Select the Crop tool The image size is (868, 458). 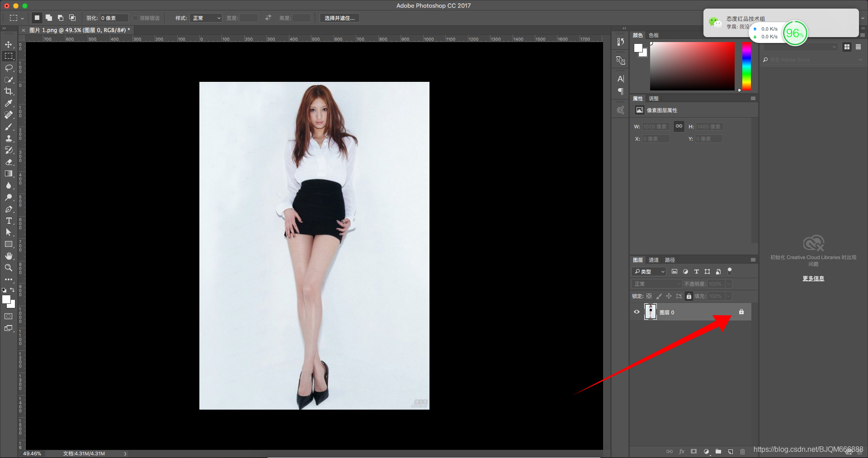[x=9, y=91]
